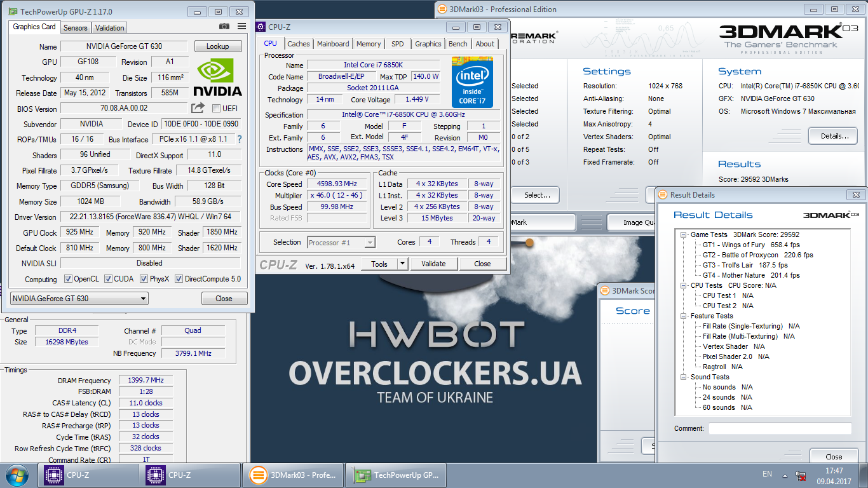The width and height of the screenshot is (868, 488).
Task: Click the Close button in GPU-Z
Action: coord(224,298)
